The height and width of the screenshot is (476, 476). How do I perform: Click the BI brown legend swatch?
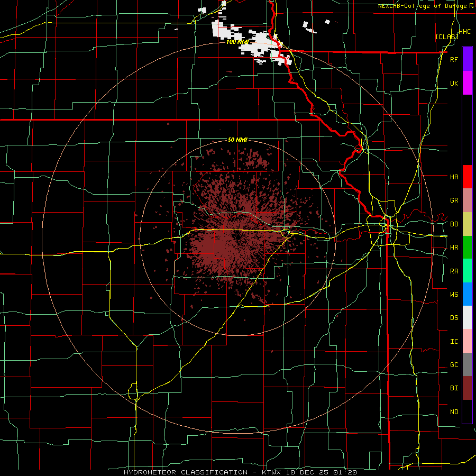coord(467,388)
